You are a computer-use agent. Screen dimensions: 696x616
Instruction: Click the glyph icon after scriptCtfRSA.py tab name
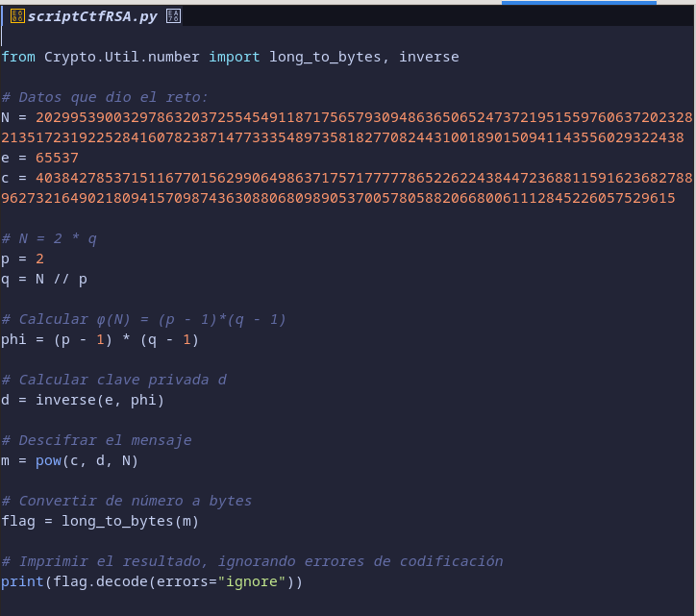(x=174, y=16)
